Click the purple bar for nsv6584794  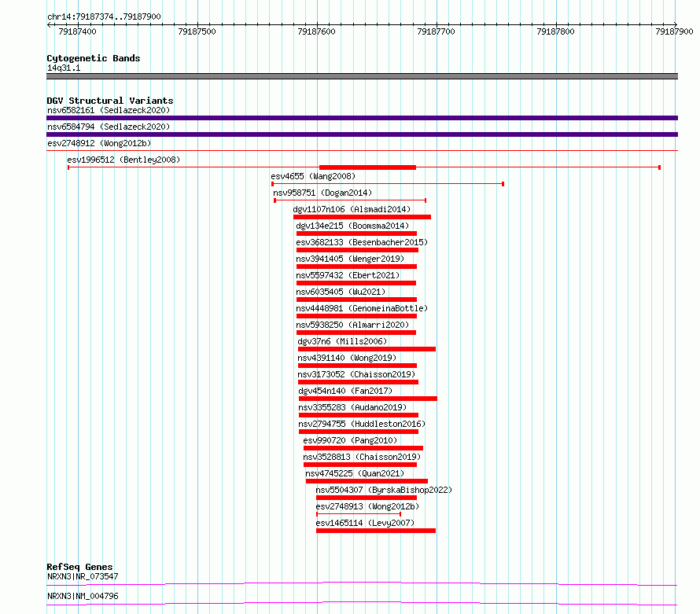click(362, 134)
